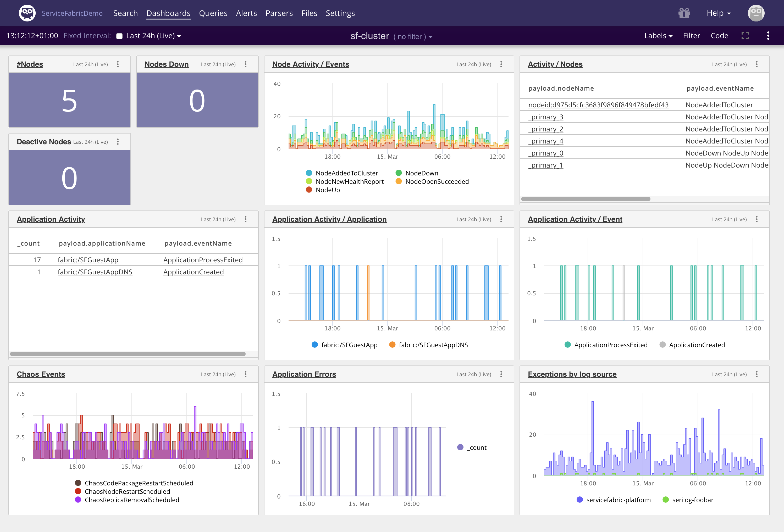Open the #Nodes widget options menu

(x=118, y=64)
